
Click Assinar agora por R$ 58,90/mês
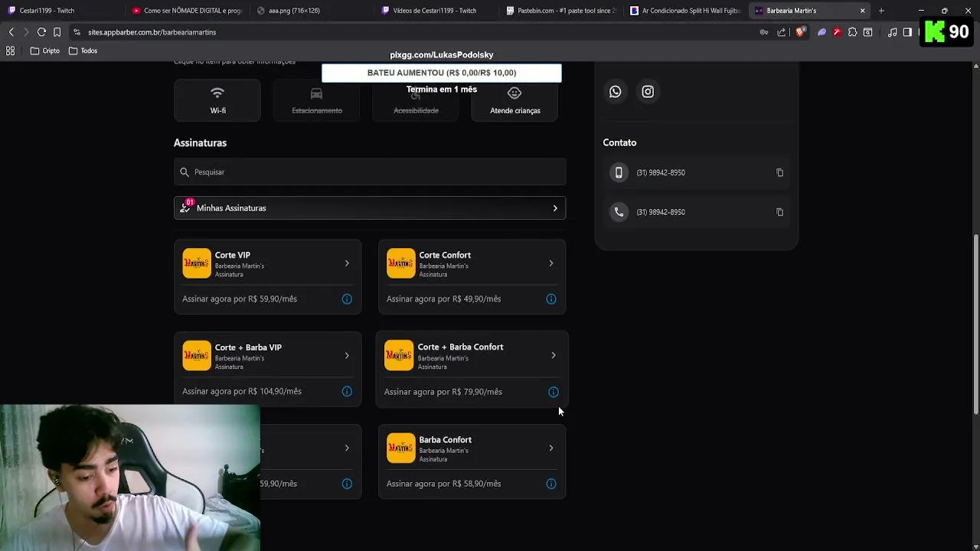443,484
